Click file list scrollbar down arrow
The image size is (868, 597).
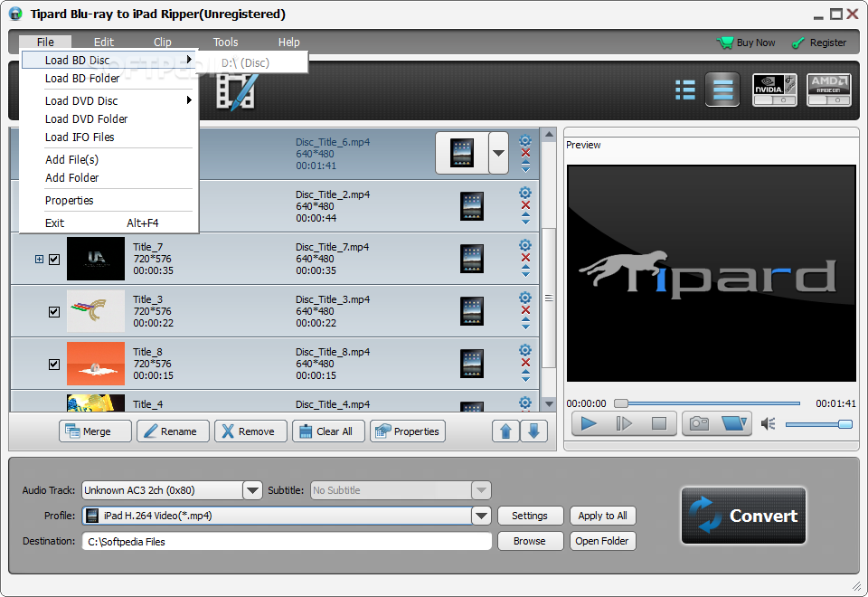[x=549, y=404]
